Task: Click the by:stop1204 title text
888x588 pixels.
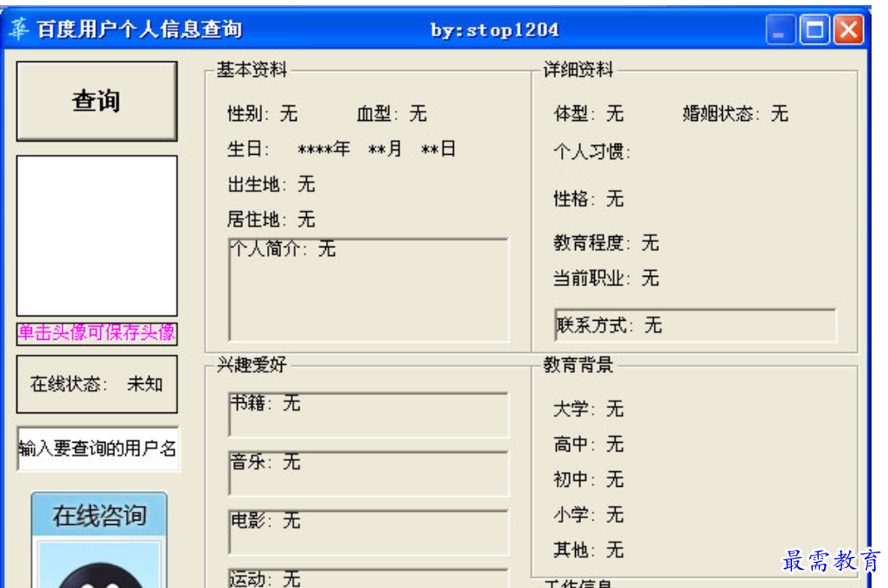Action: [495, 29]
